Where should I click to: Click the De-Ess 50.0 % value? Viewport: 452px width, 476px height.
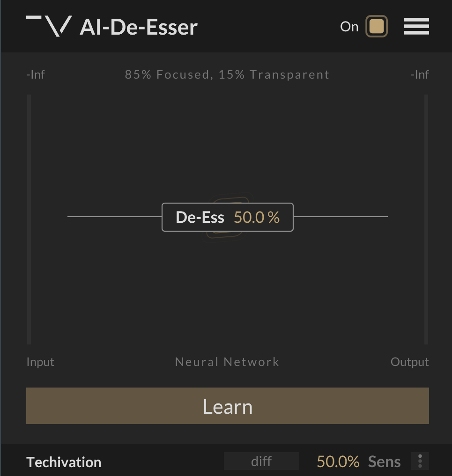[x=257, y=217]
